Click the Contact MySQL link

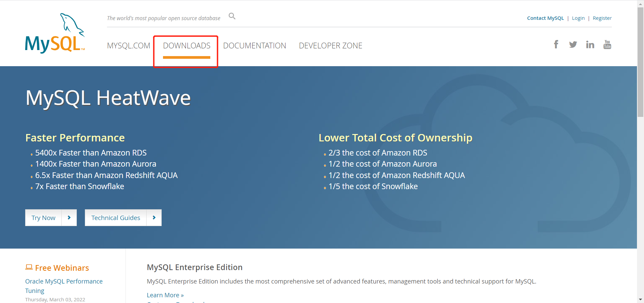point(545,18)
